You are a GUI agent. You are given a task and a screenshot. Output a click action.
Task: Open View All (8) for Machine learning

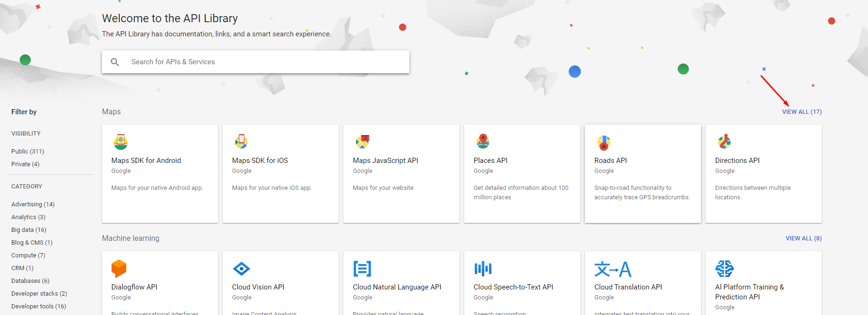tap(803, 238)
